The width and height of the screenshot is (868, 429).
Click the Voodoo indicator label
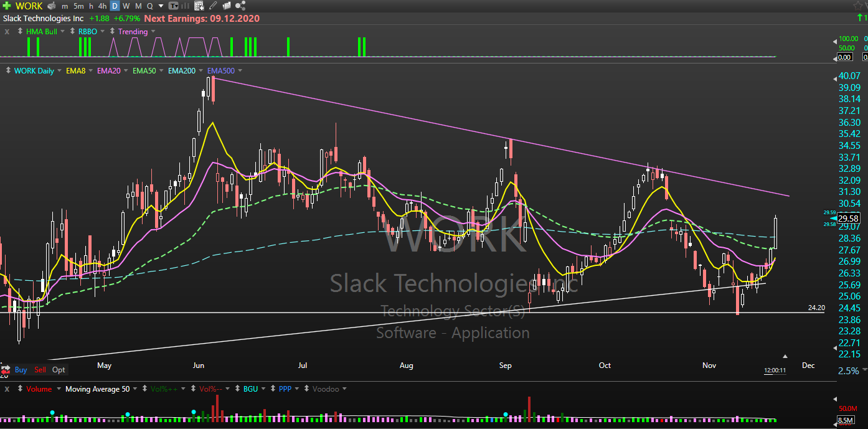(x=326, y=389)
